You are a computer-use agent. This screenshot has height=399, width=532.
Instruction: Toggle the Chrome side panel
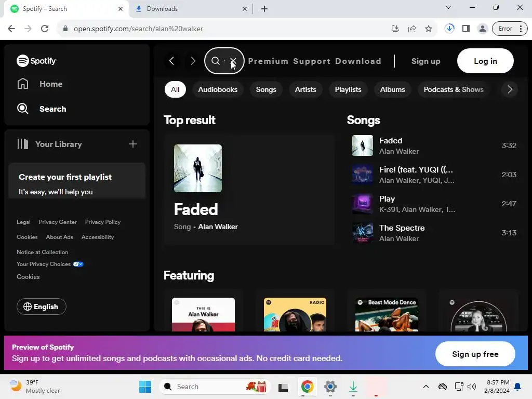466,29
